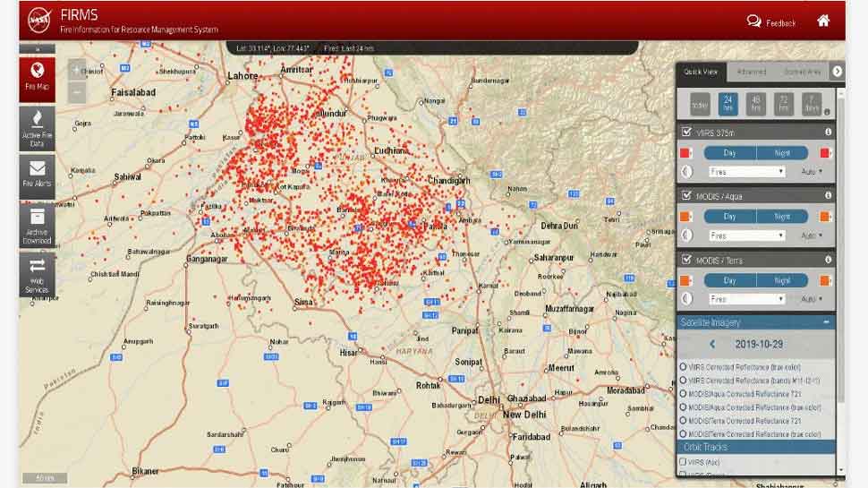Switch to the Burned Area tab
The image size is (868, 488).
pyautogui.click(x=802, y=72)
